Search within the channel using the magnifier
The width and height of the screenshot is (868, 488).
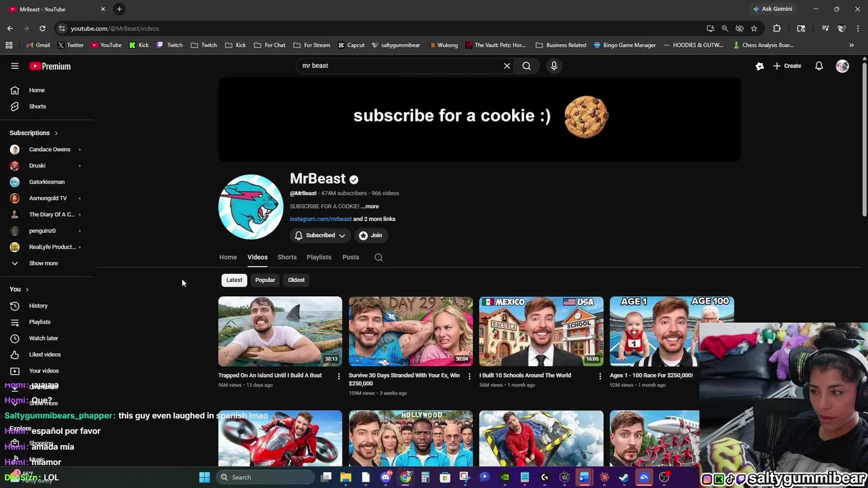tap(378, 258)
